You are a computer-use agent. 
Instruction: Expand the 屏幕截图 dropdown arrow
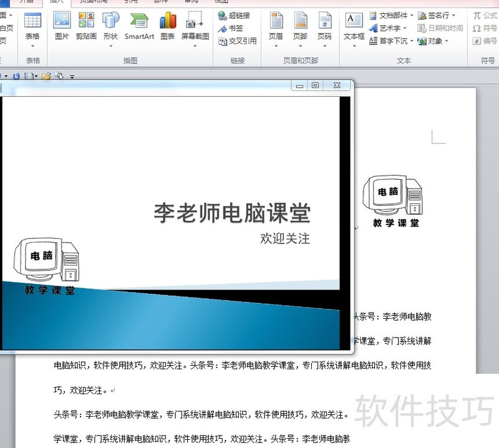[195, 46]
